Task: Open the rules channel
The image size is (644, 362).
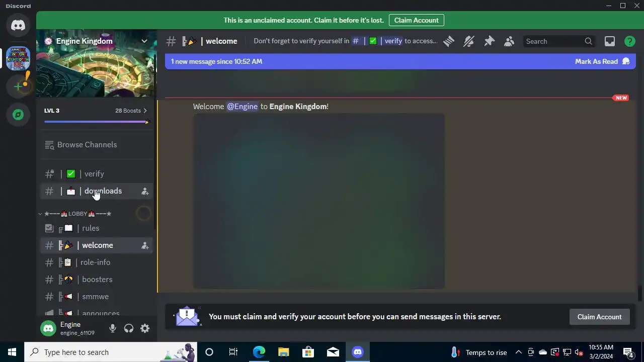Action: [x=97, y=228]
